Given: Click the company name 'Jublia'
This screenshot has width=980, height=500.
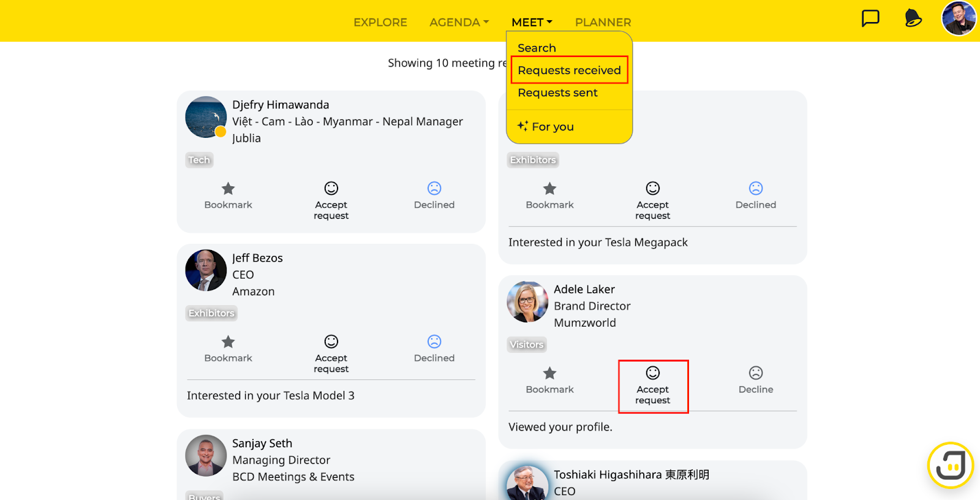Looking at the screenshot, I should [x=246, y=138].
